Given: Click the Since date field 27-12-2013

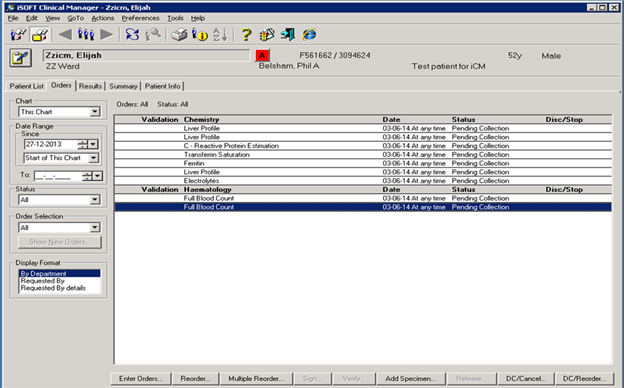Looking at the screenshot, I should 51,144.
